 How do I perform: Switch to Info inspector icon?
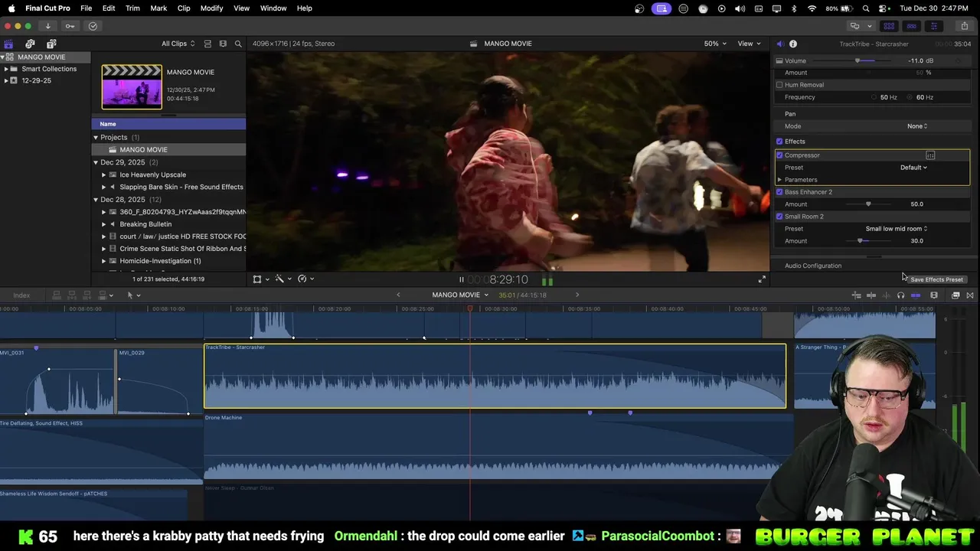(793, 44)
